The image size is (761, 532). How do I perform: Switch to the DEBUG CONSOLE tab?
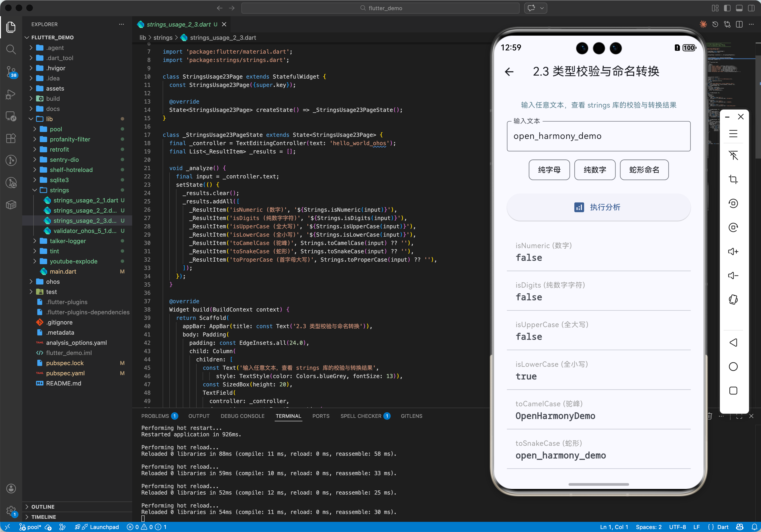242,416
